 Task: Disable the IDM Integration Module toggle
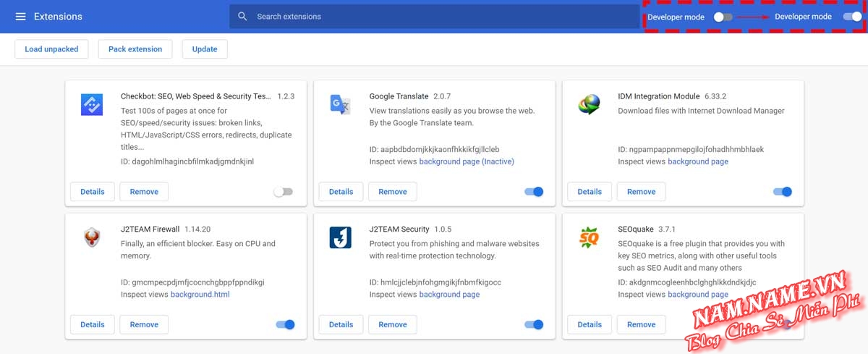783,192
